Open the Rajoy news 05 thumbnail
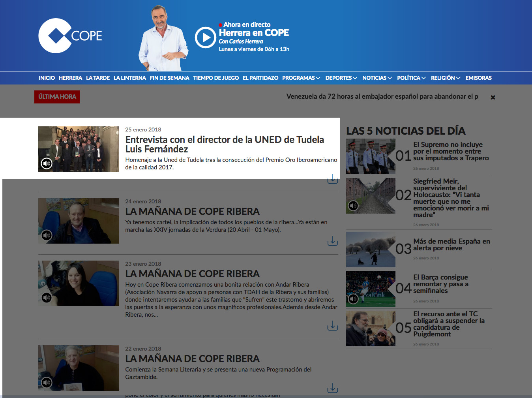The width and height of the screenshot is (532, 398). point(371,329)
